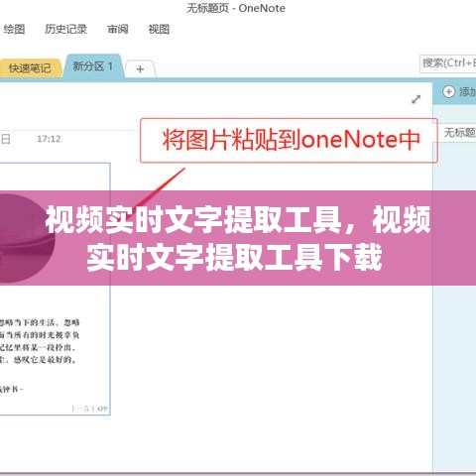Click the page date field next to the time
The image size is (476, 476).
coord(6,139)
